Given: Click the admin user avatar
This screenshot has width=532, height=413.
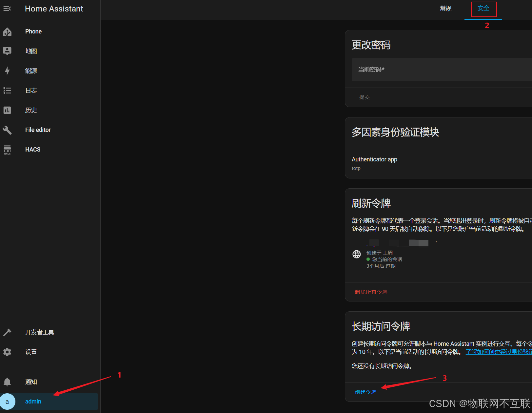Looking at the screenshot, I should pos(7,402).
